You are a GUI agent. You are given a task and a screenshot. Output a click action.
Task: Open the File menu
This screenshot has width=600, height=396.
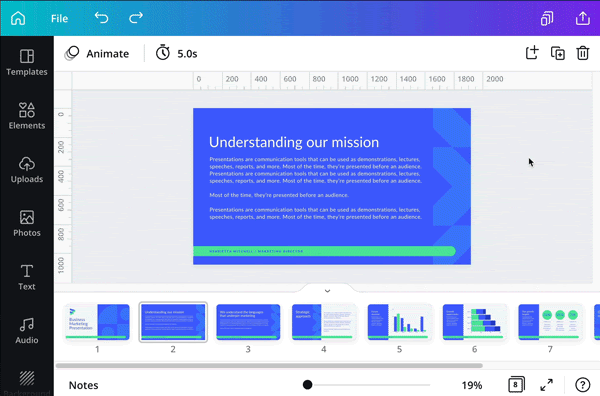59,18
